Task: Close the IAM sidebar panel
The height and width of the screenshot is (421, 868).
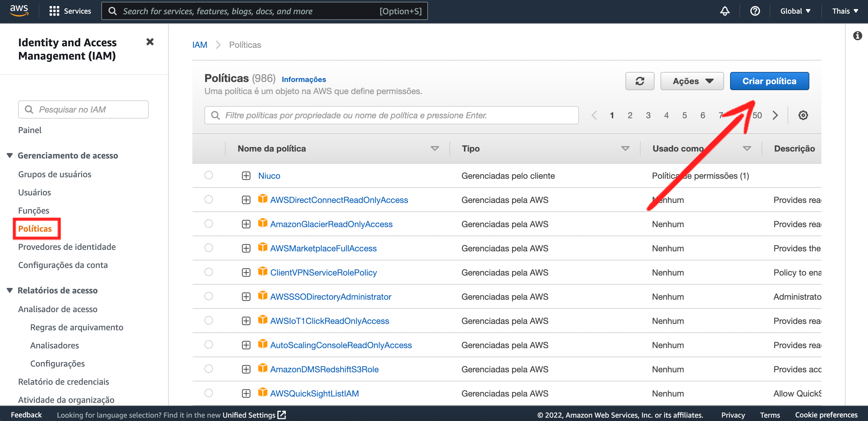Action: coord(150,42)
